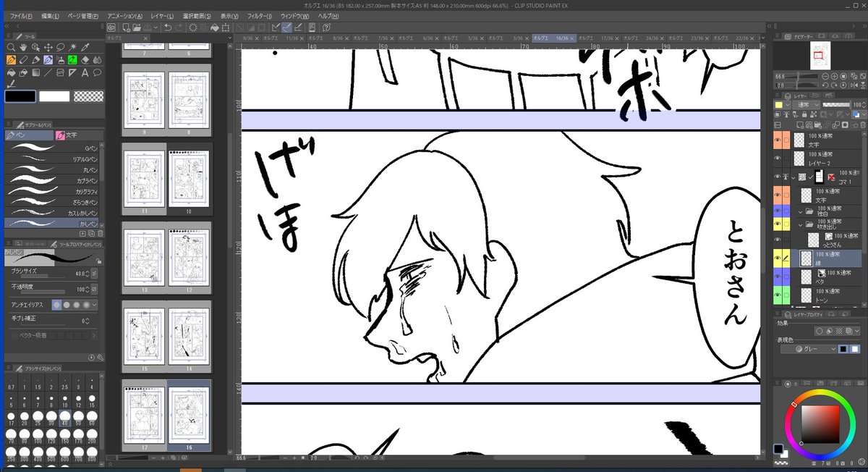Viewport: 868px width, 472px height.
Task: Select the Fill bucket tool
Action: 11,72
